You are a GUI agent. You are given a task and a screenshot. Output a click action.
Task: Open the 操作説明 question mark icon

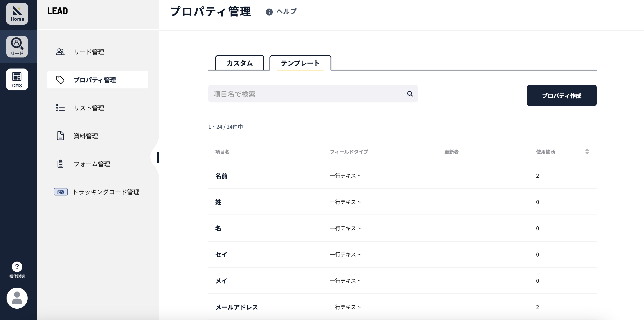[17, 267]
